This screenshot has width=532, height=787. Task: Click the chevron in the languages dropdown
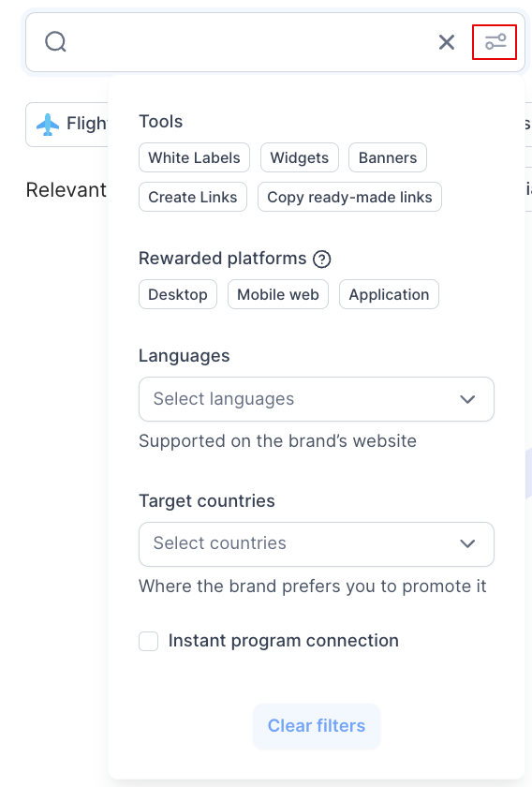[467, 399]
